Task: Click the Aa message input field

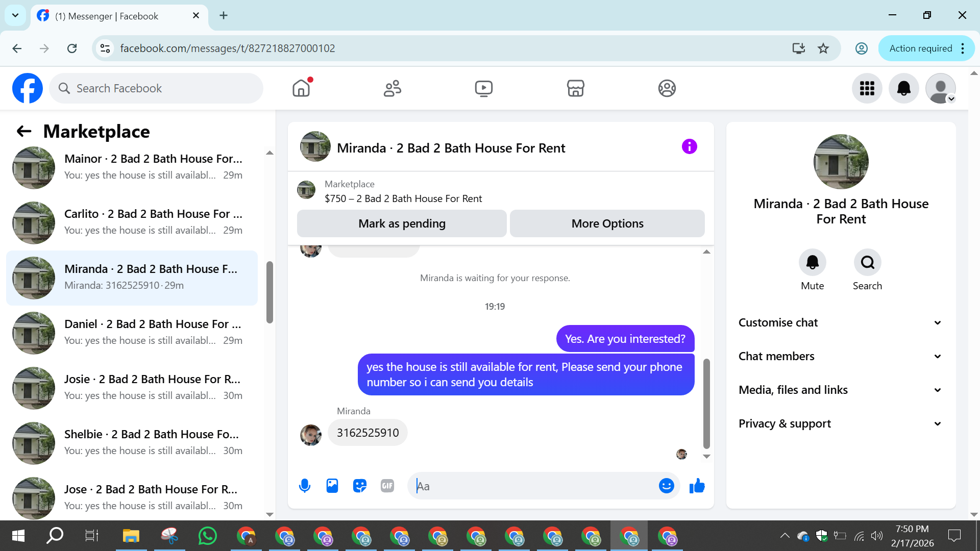Action: pyautogui.click(x=533, y=486)
